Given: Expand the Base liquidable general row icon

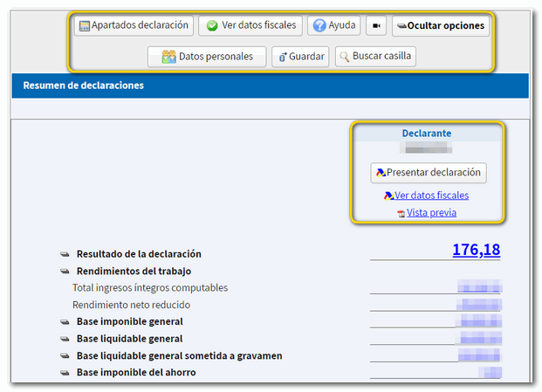Looking at the screenshot, I should point(65,339).
